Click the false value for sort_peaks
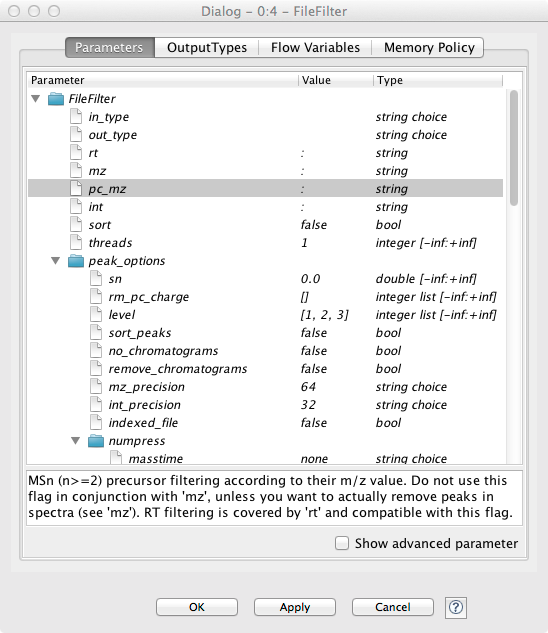Screen dimensions: 548x633 pyautogui.click(x=314, y=333)
